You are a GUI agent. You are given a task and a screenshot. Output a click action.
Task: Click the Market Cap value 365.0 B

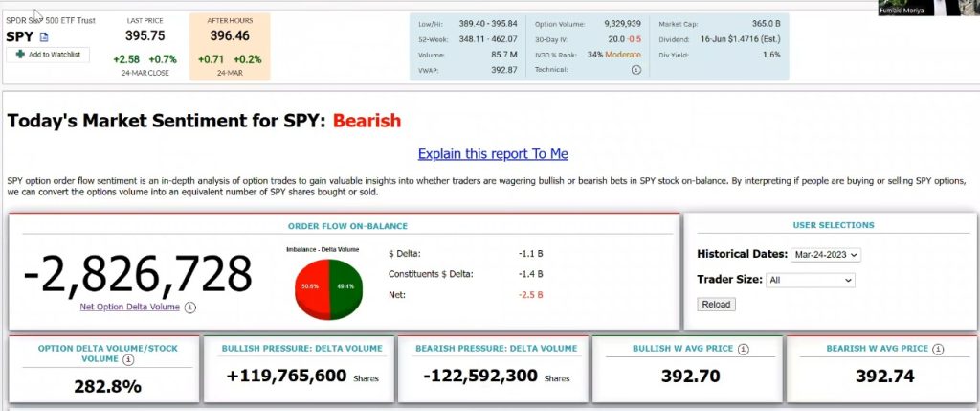point(766,24)
